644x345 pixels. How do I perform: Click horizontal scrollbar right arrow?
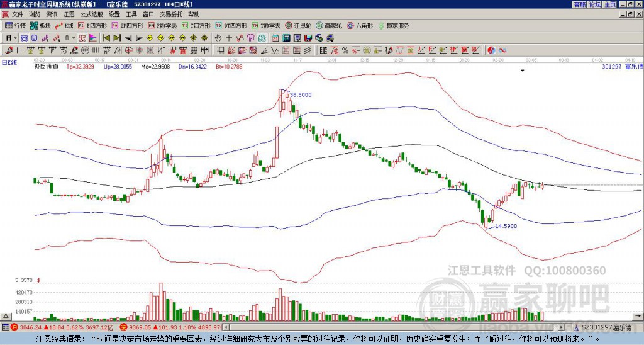pyautogui.click(x=562, y=327)
